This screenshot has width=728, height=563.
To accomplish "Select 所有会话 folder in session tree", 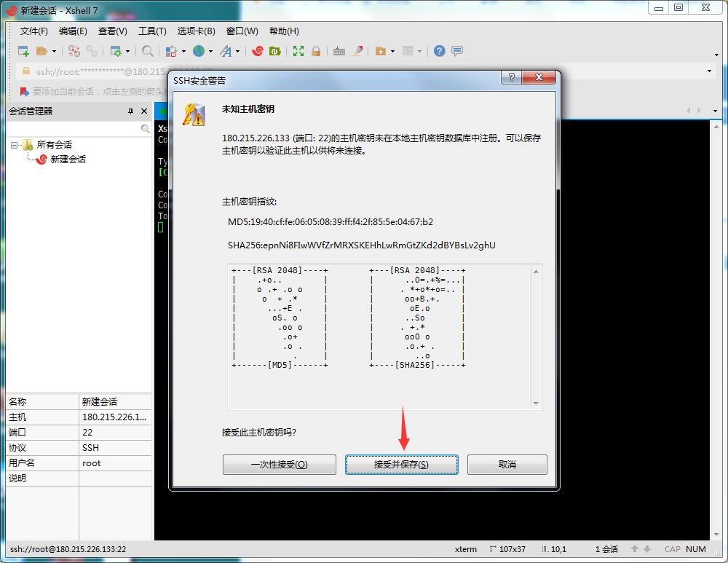I will [x=55, y=144].
